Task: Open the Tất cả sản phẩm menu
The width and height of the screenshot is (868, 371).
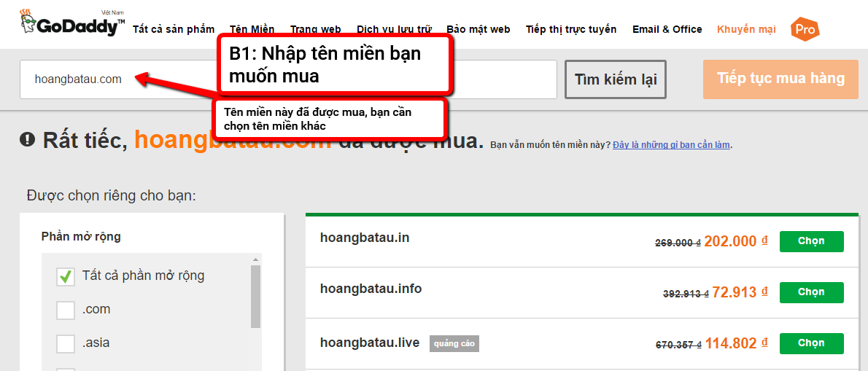Action: click(x=174, y=30)
